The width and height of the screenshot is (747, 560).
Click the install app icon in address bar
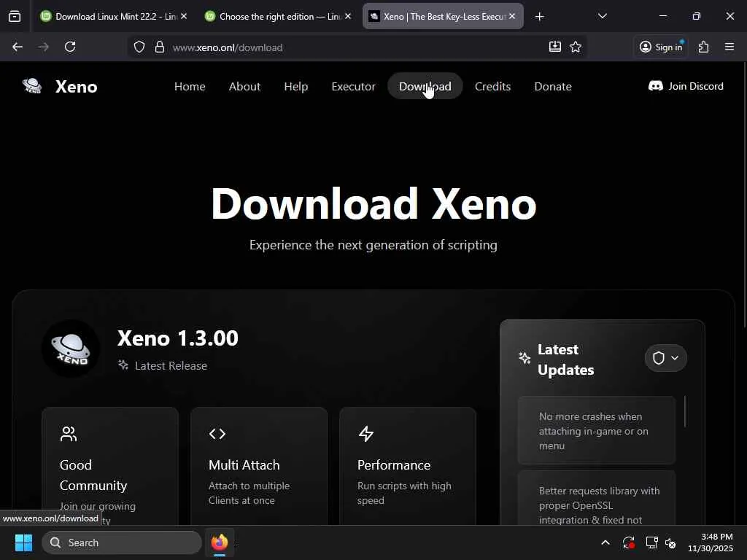click(x=555, y=47)
